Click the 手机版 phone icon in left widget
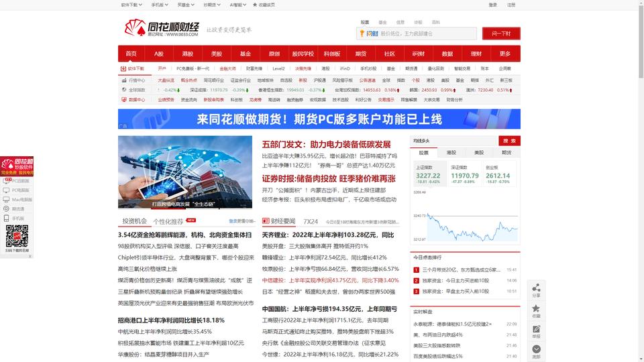 tap(6, 219)
